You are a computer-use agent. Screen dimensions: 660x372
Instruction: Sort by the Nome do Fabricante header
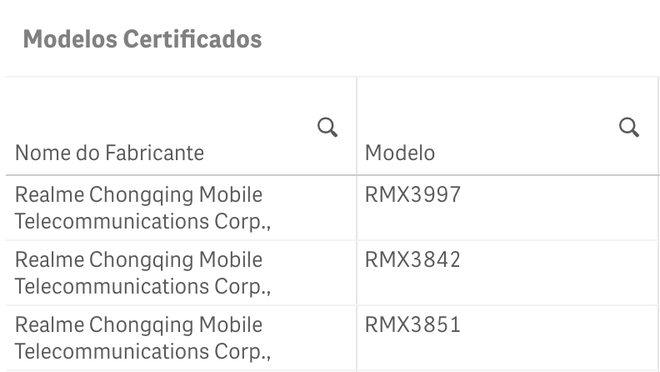point(109,153)
